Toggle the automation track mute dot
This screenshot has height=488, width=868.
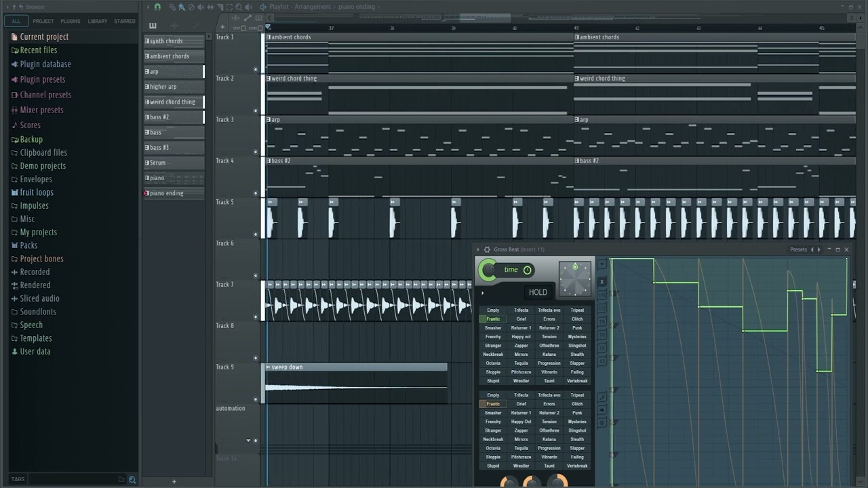tap(256, 441)
